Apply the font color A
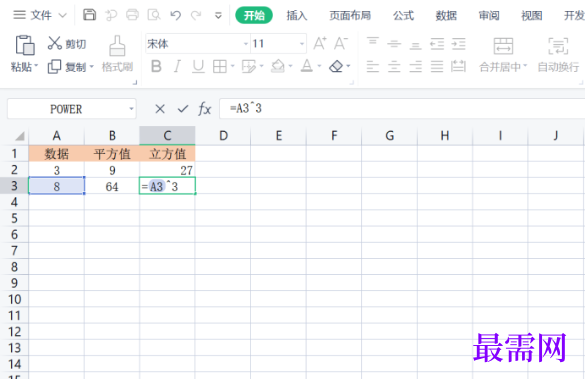 pos(307,66)
